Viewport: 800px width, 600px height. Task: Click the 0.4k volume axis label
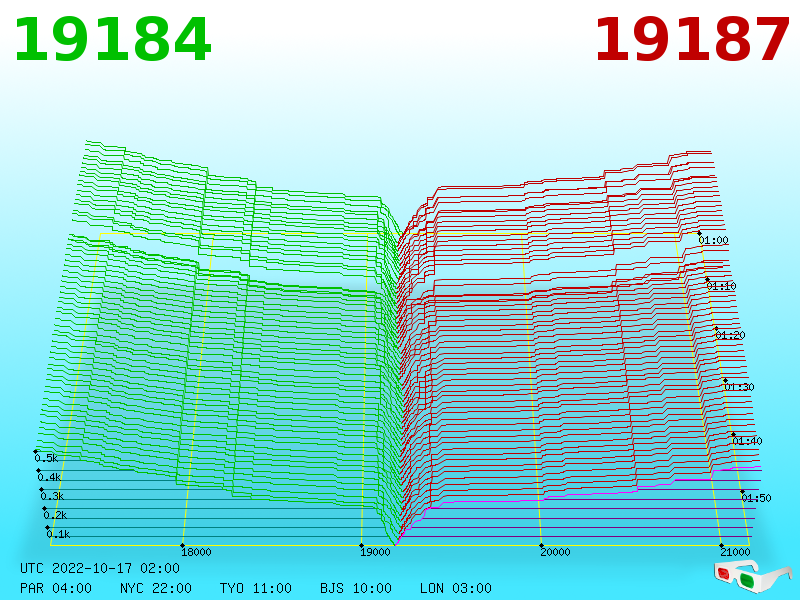(x=49, y=478)
